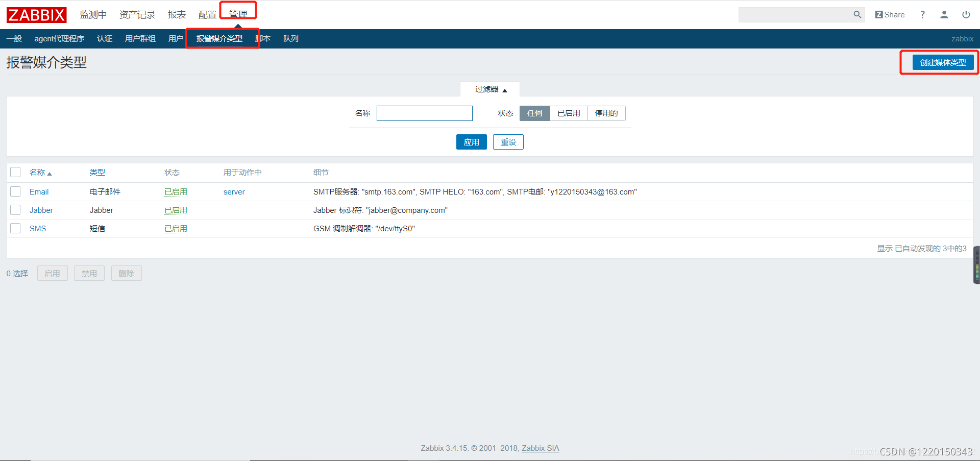Viewport: 980px width, 461px height.
Task: Select the 已启用 status filter option
Action: click(569, 113)
